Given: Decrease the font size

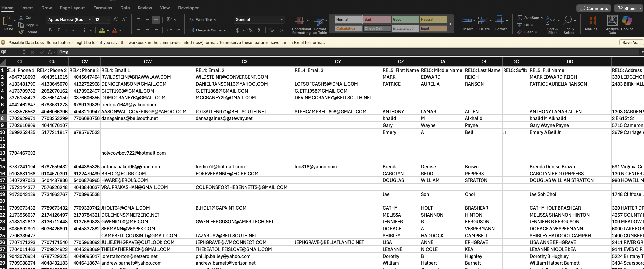Looking at the screenshot, I should (x=124, y=20).
